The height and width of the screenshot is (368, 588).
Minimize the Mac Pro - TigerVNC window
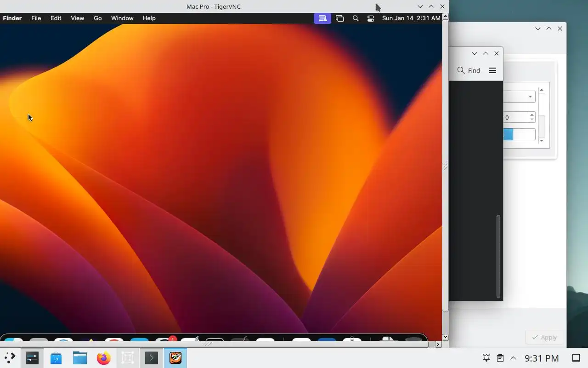coord(420,6)
